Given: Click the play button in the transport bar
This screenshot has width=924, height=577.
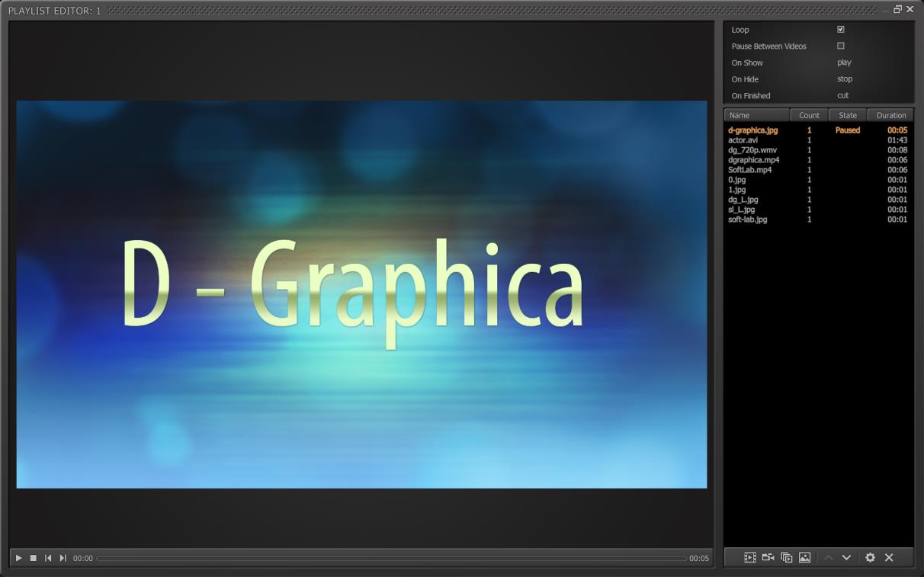Looking at the screenshot, I should 19,558.
